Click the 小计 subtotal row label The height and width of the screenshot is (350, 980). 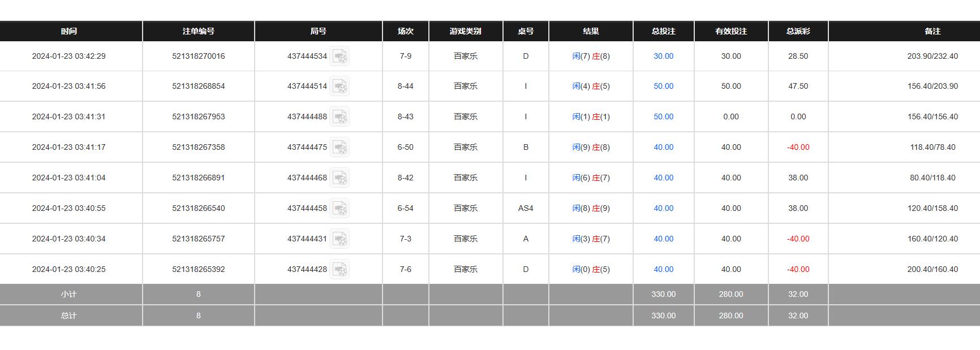point(69,295)
